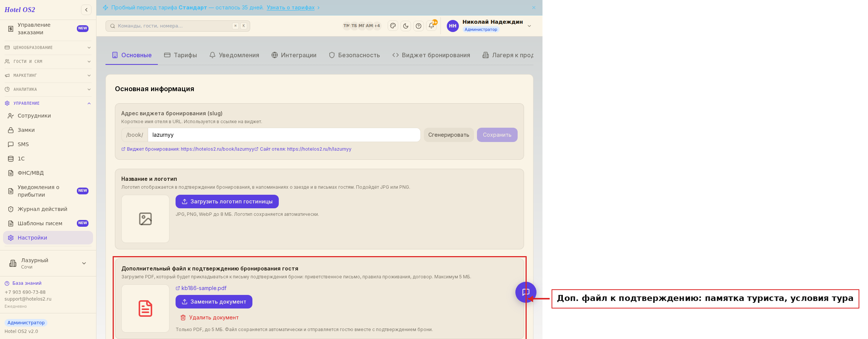Close the trial period banner
Image resolution: width=868 pixels, height=339 pixels.
click(x=534, y=8)
